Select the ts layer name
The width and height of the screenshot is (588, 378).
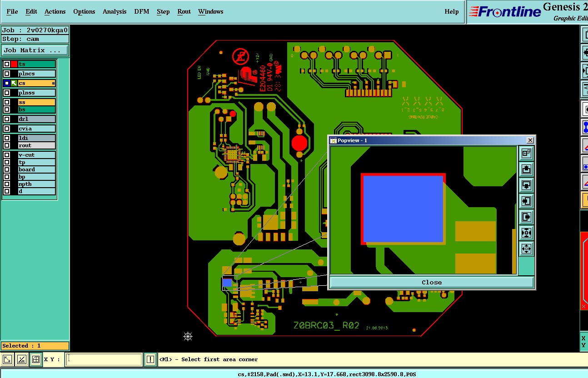tap(37, 64)
